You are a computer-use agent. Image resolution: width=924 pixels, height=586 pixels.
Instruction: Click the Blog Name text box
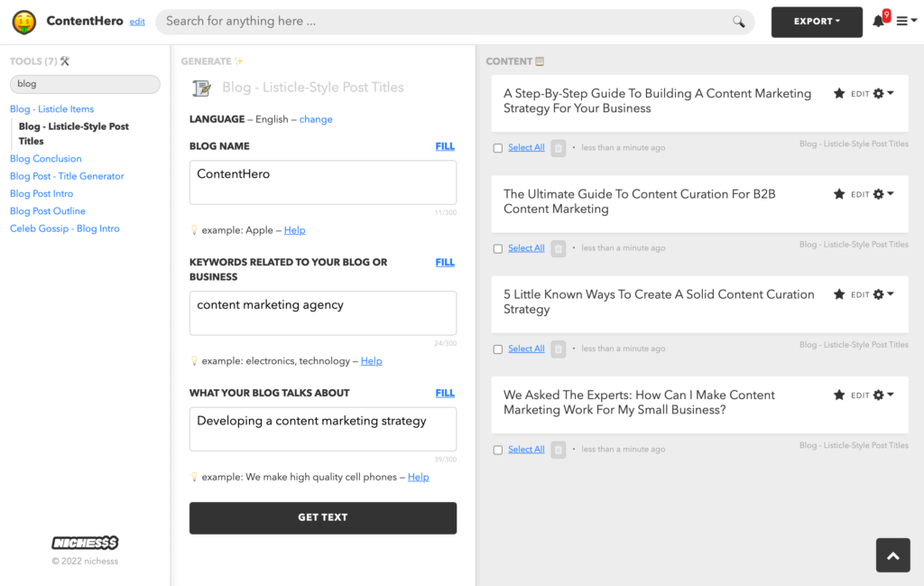pyautogui.click(x=323, y=182)
